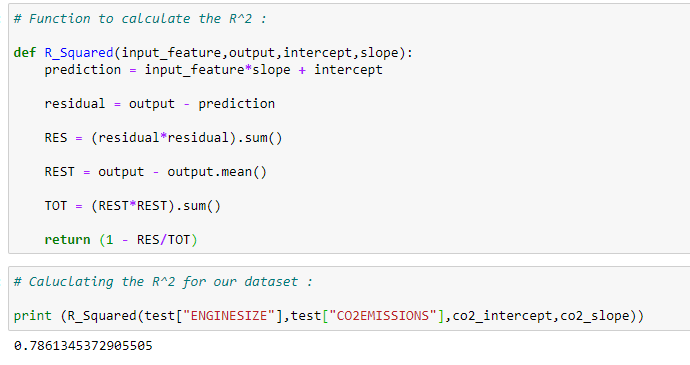This screenshot has width=690, height=365.
Task: Click the intercept parameter in function signature
Action: pos(318,53)
